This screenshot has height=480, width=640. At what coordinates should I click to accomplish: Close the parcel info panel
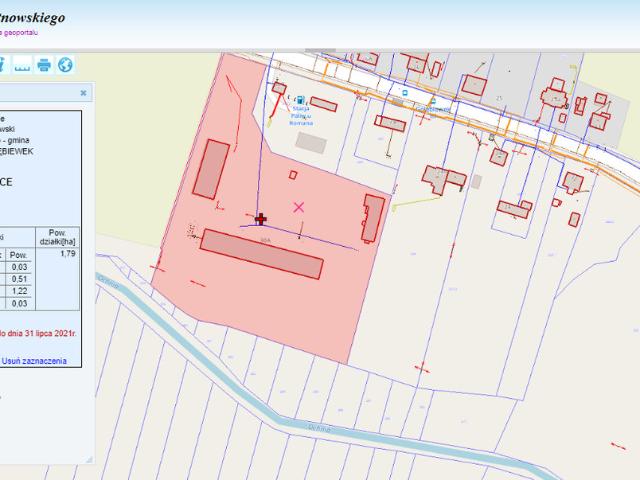pos(83,93)
